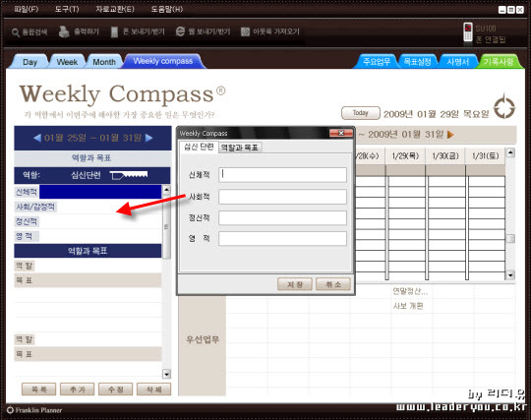
Task: Click the 수정 button
Action: point(115,390)
